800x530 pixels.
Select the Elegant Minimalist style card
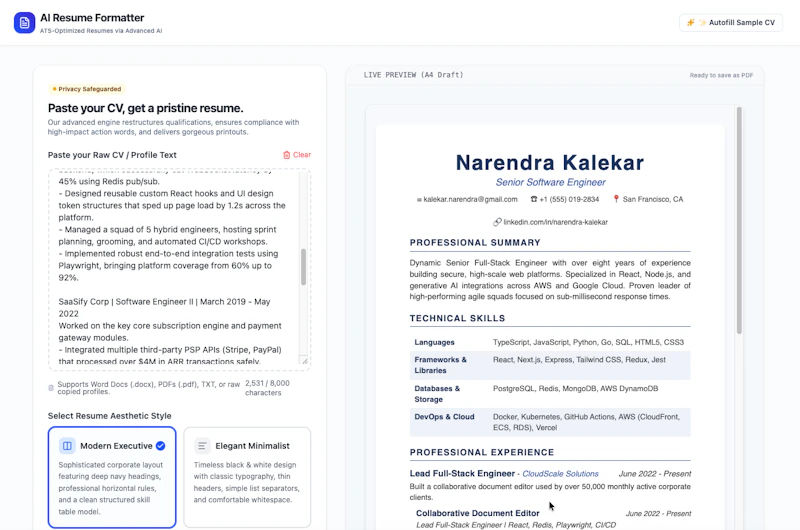[x=247, y=477]
